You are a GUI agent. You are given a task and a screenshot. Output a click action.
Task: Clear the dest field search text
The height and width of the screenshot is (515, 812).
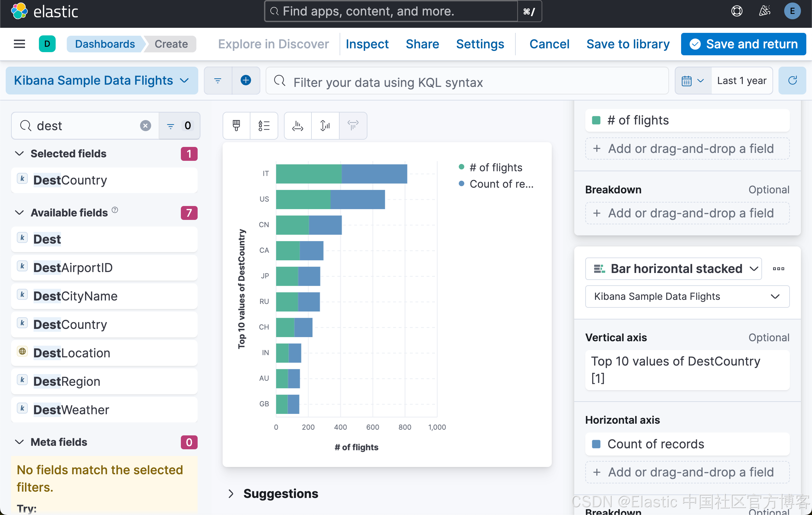145,126
